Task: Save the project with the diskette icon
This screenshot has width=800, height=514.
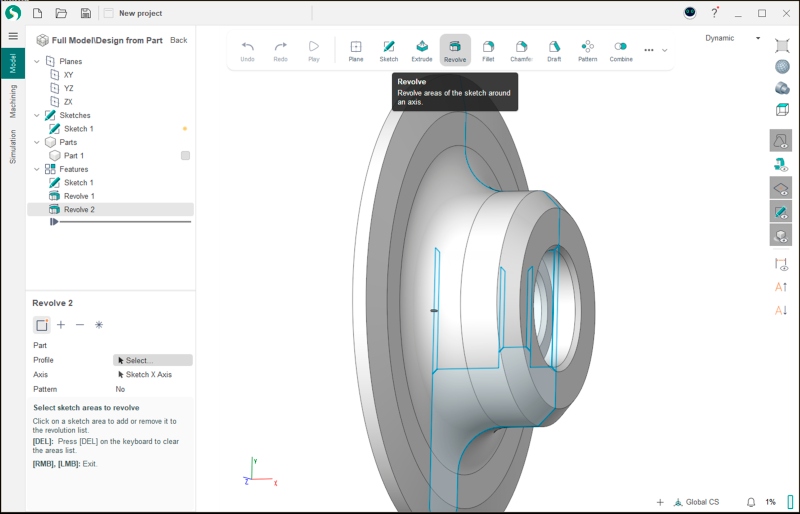Action: pyautogui.click(x=86, y=13)
